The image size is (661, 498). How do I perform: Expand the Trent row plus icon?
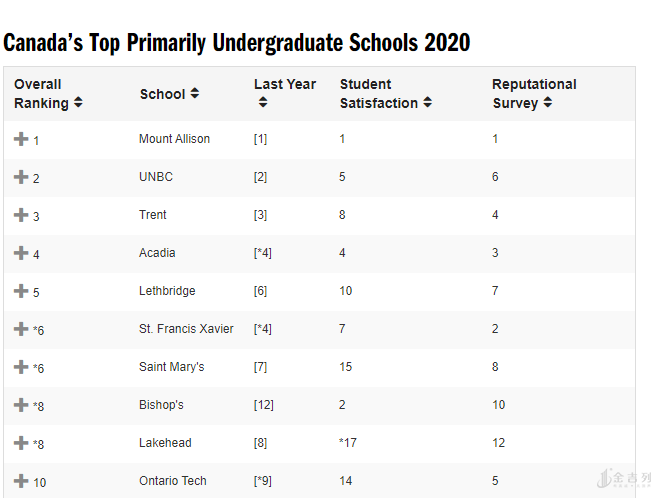click(x=21, y=215)
